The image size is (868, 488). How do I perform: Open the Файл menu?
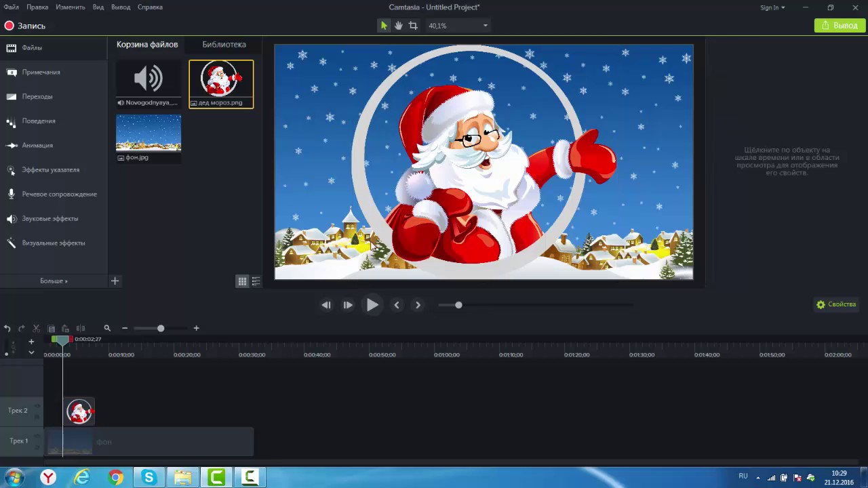tap(11, 7)
